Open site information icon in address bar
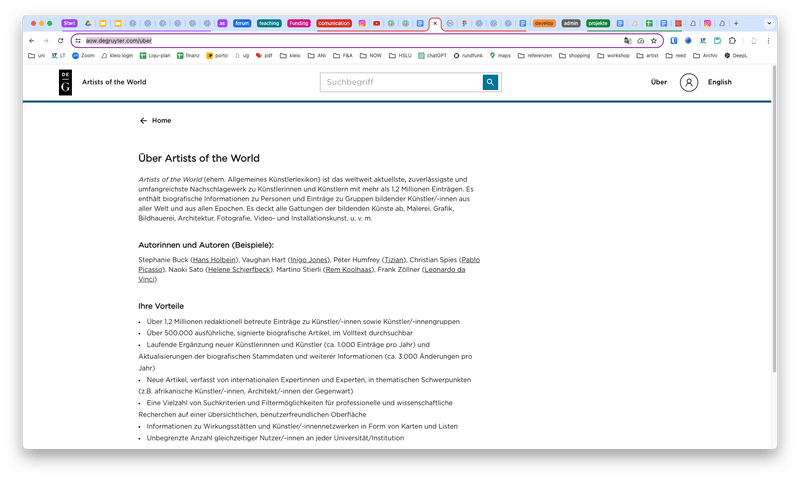Screen dimensions: 800x479 tap(78, 40)
